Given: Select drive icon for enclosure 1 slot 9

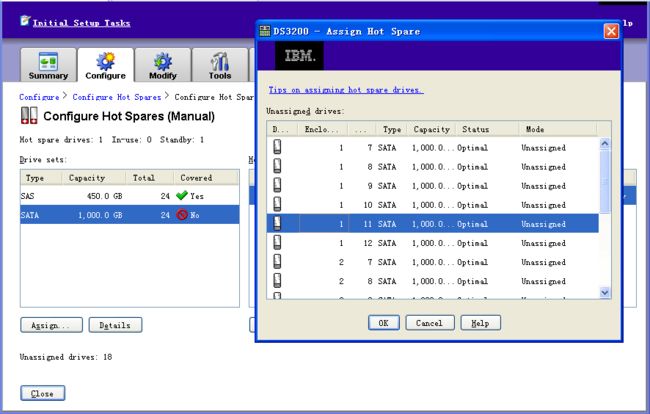Looking at the screenshot, I should [x=277, y=185].
